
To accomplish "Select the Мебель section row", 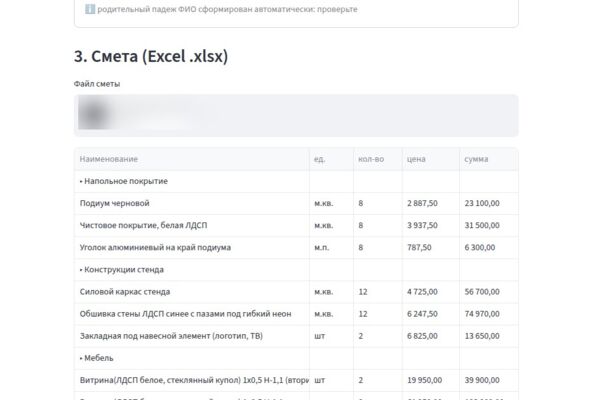I will (x=296, y=358).
